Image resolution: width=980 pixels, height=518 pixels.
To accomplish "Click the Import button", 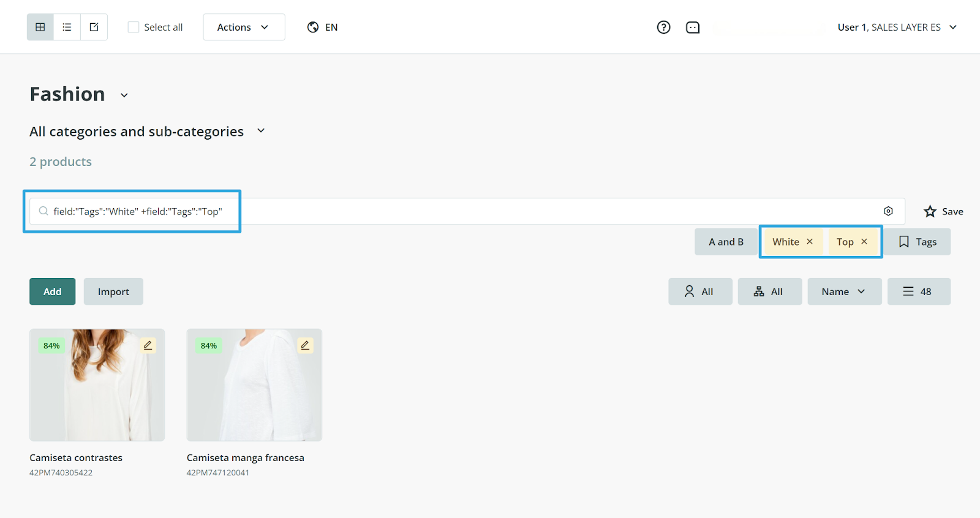I will [113, 291].
